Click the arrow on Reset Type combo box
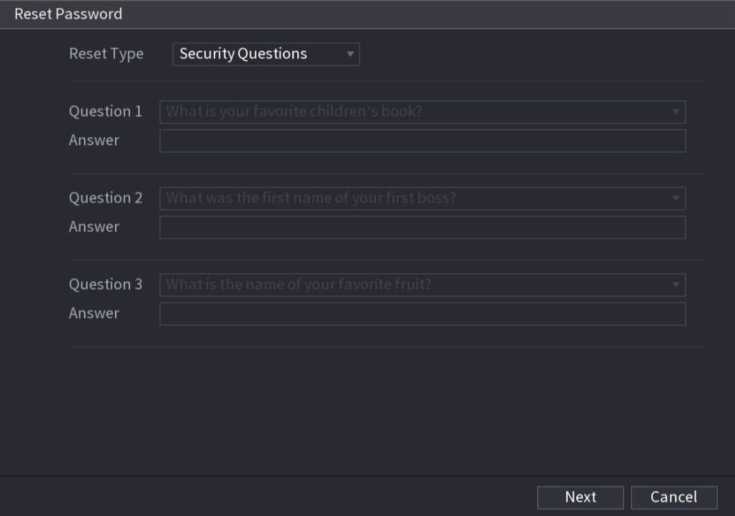Viewport: 735px width, 516px height. [x=350, y=55]
